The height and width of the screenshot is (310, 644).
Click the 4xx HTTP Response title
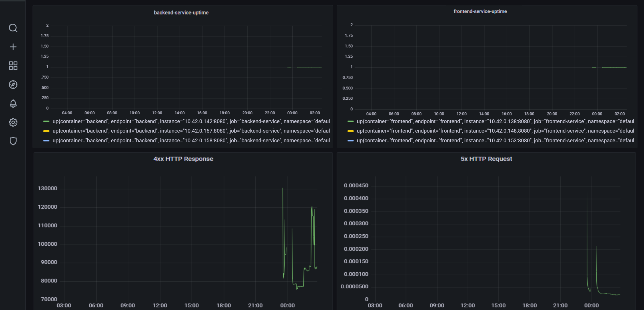point(183,159)
